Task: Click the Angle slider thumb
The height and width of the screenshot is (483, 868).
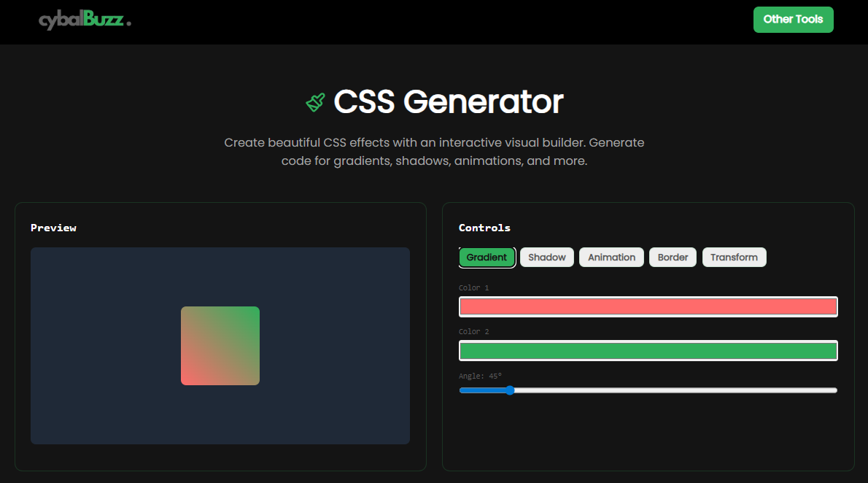Action: (509, 390)
